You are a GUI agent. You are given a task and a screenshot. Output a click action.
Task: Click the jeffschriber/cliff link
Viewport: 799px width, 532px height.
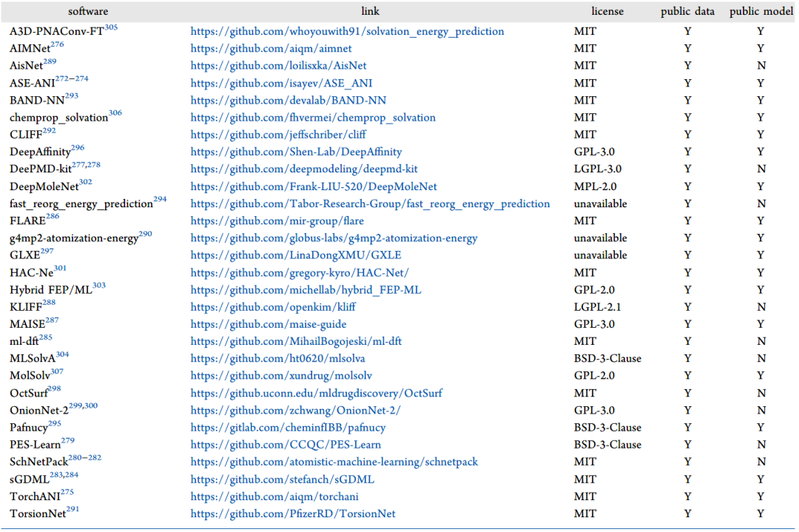pyautogui.click(x=278, y=135)
